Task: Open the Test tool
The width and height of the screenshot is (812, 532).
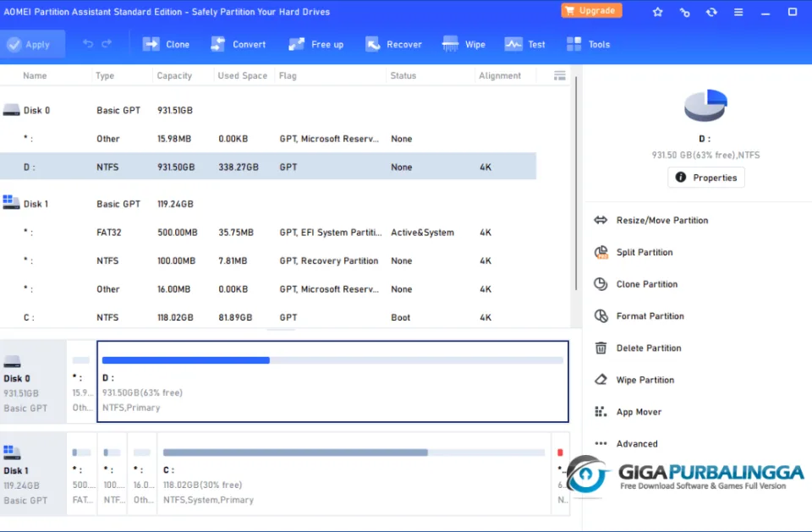Action: (524, 44)
